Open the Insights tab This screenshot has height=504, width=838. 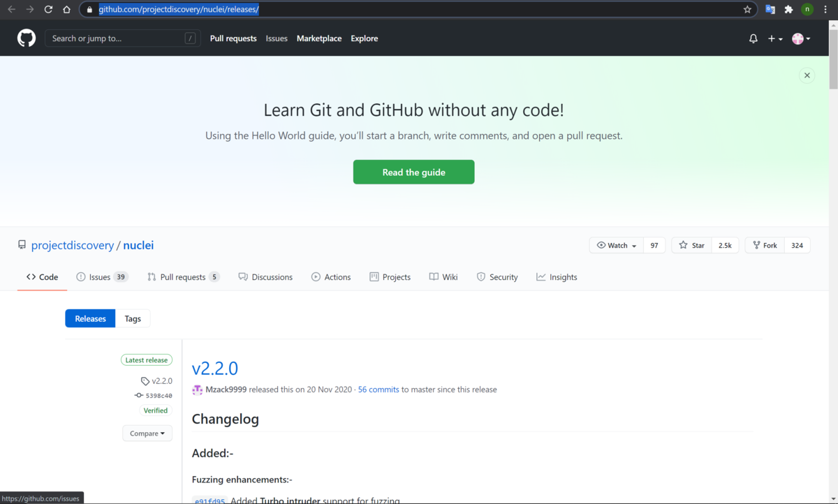[557, 277]
